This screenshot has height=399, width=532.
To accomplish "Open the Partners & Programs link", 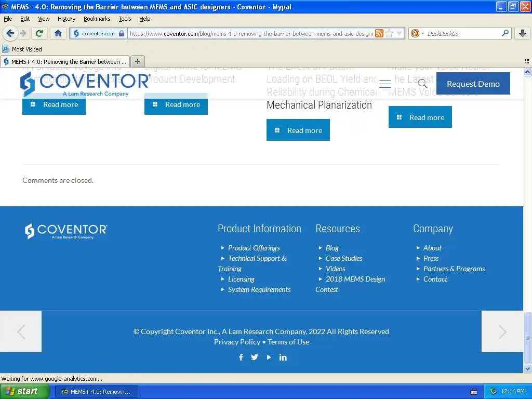I will 454,269.
